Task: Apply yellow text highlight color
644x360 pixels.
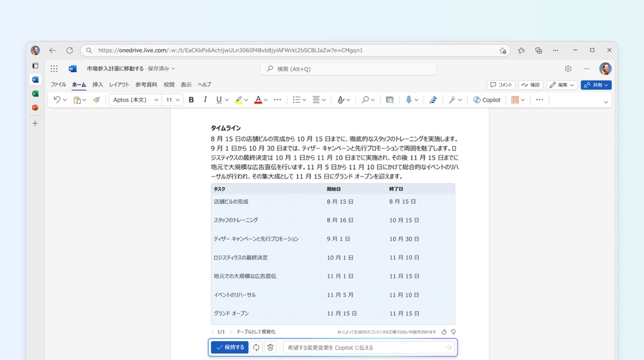Action: (238, 100)
